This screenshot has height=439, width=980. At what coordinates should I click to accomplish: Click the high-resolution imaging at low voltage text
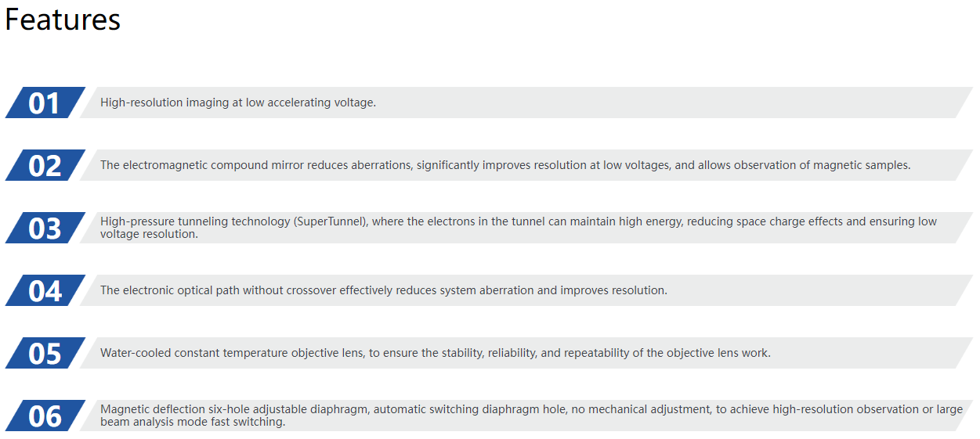click(x=238, y=103)
